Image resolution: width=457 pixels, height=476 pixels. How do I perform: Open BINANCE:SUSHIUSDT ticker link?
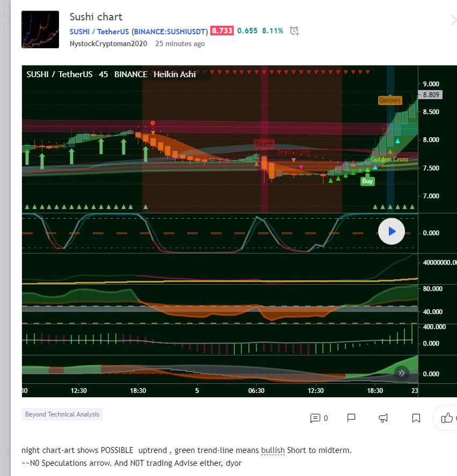[x=170, y=31]
